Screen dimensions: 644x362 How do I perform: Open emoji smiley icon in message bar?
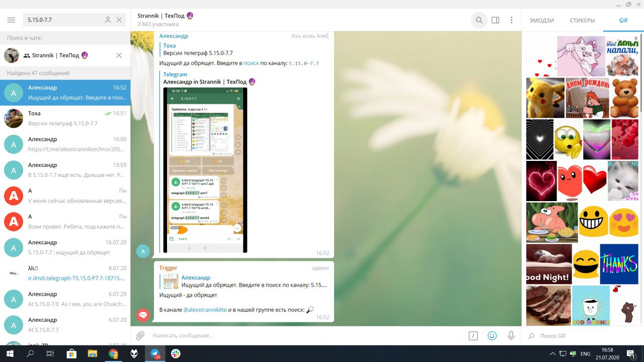point(492,336)
